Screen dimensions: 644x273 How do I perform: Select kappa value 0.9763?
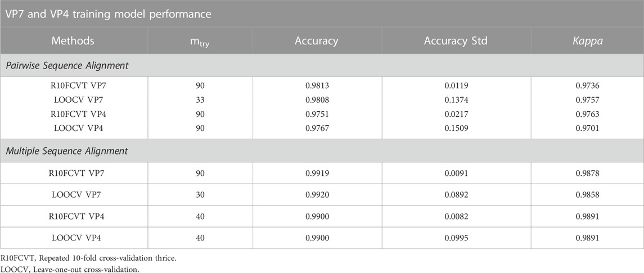(x=587, y=115)
